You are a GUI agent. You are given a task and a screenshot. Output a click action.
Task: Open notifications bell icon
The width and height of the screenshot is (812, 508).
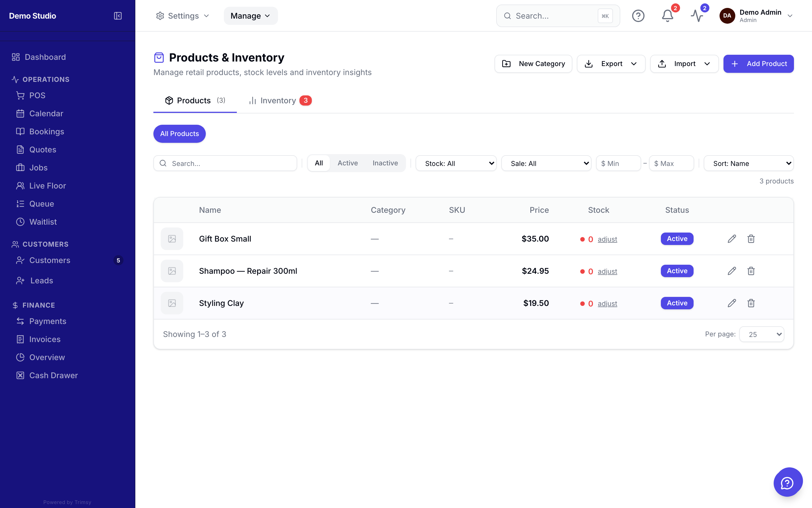tap(667, 16)
